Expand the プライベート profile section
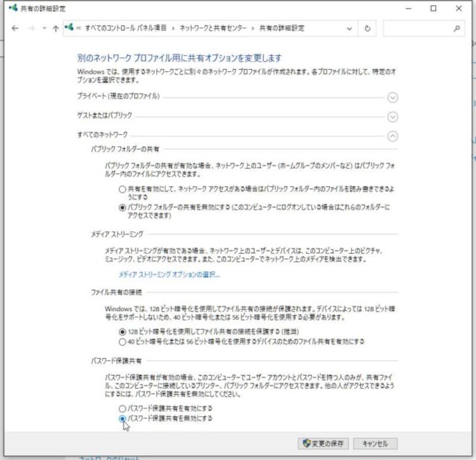Viewport: 476px width, 460px height. point(393,98)
